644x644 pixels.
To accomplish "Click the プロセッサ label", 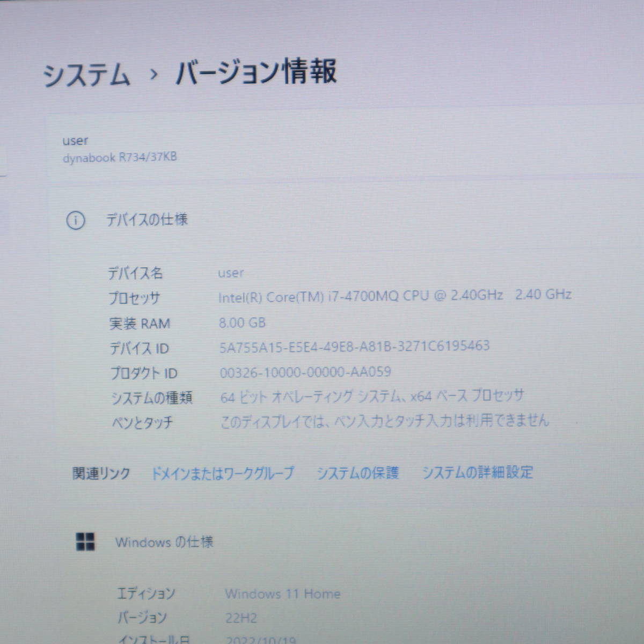I will tap(134, 298).
